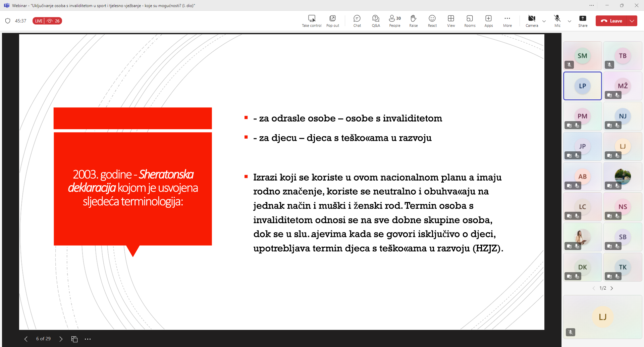
Task: Raise your hand
Action: pyautogui.click(x=414, y=21)
